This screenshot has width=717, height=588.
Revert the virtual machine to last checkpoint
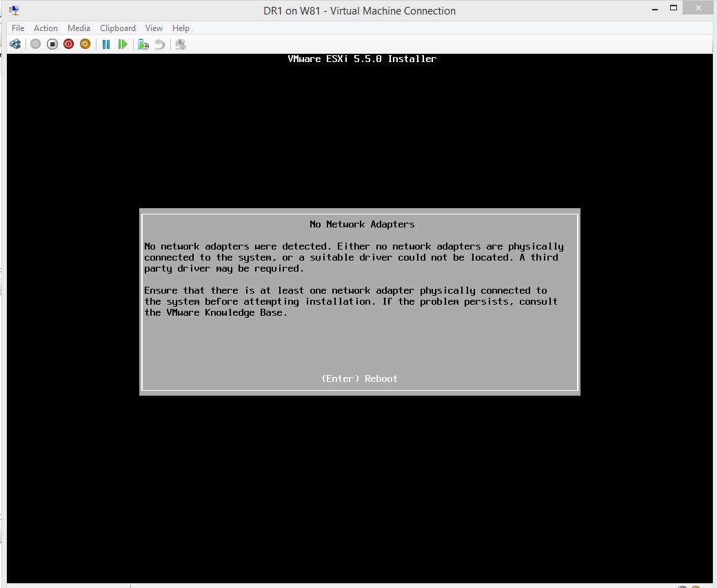pos(159,43)
